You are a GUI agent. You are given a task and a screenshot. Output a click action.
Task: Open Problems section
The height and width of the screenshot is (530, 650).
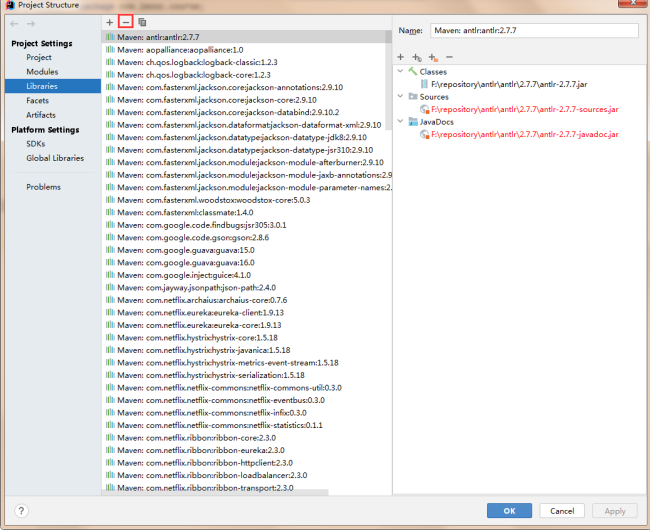point(44,187)
